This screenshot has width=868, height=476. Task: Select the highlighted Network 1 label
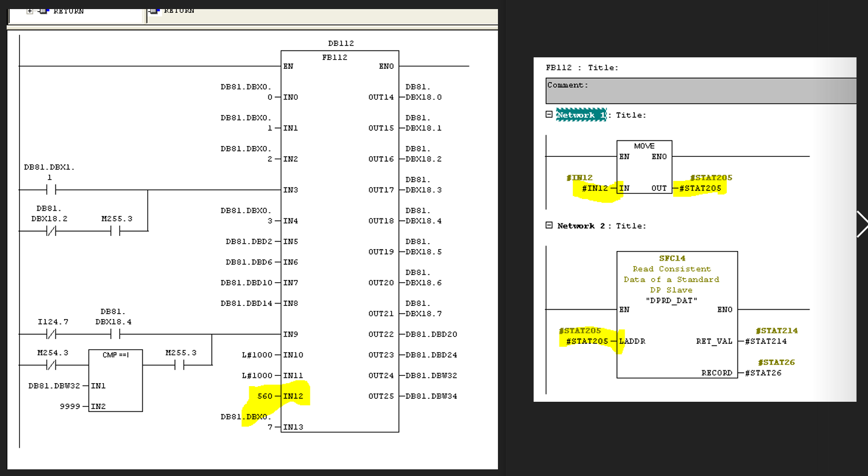pyautogui.click(x=581, y=115)
